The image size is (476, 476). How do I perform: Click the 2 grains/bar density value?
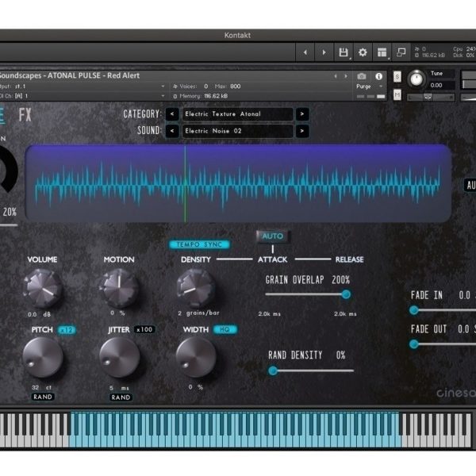click(x=198, y=313)
